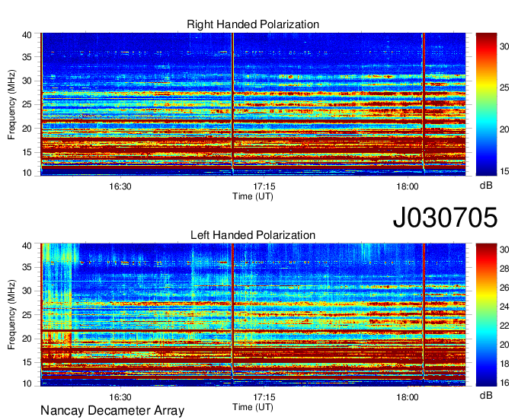Click the dB unit label of the bottom colorbar
This screenshot has height=420, width=518.
pyautogui.click(x=486, y=395)
